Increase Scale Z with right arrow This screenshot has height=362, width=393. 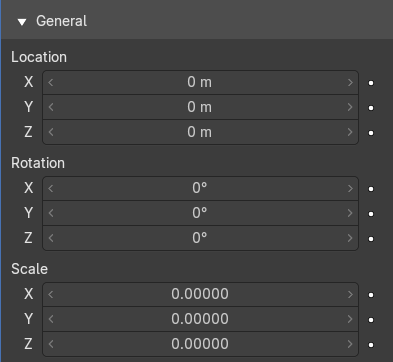tap(350, 344)
